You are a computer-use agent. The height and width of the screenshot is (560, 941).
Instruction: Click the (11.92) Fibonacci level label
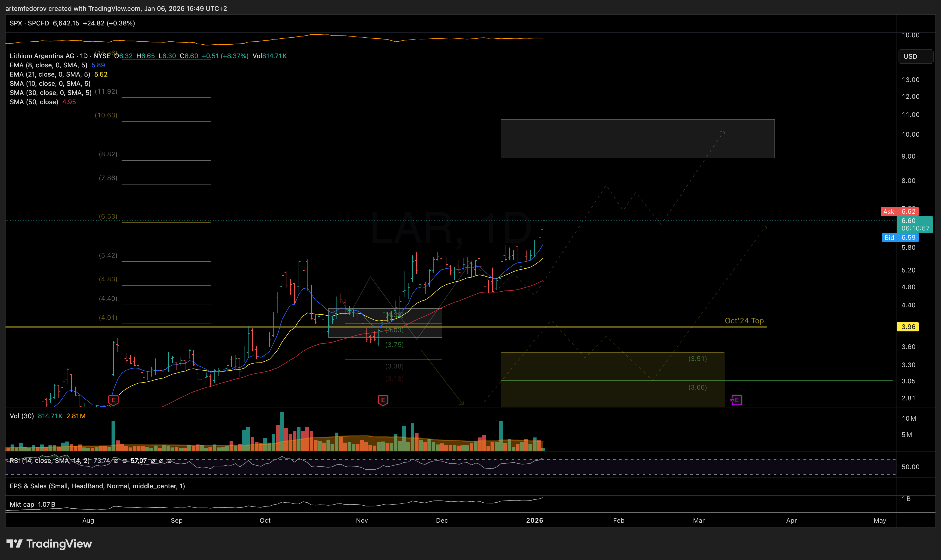coord(106,91)
